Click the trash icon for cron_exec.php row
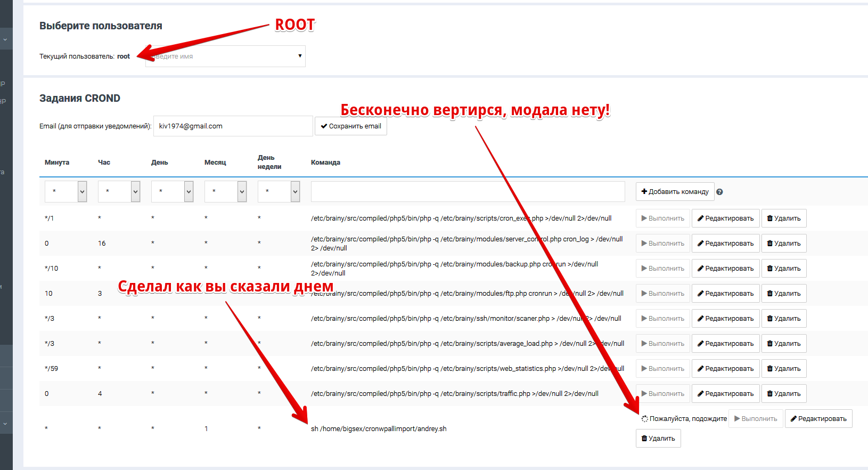This screenshot has width=868, height=470. [x=769, y=218]
